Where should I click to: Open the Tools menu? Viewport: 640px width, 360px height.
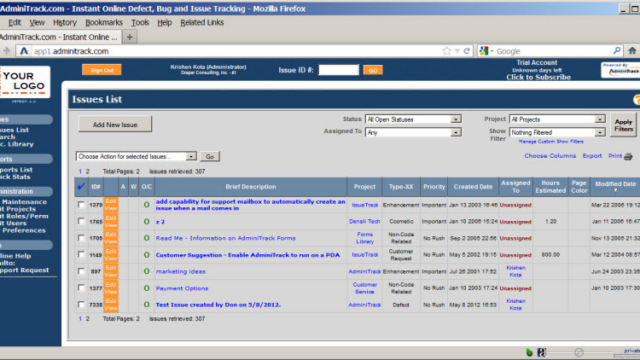click(x=140, y=22)
